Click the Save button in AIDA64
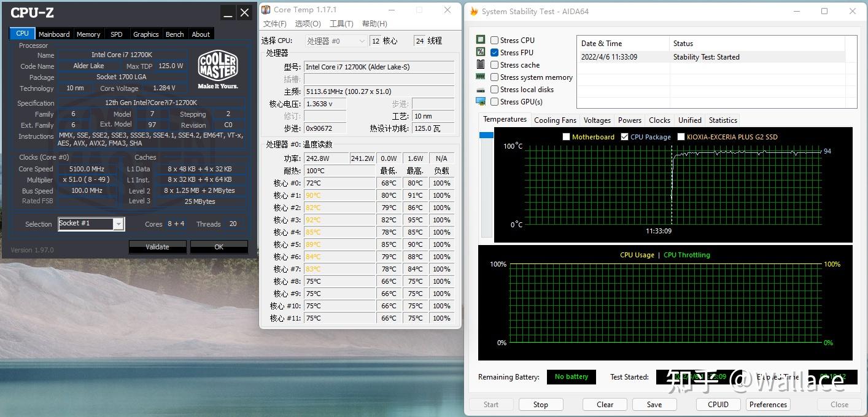 tap(654, 405)
